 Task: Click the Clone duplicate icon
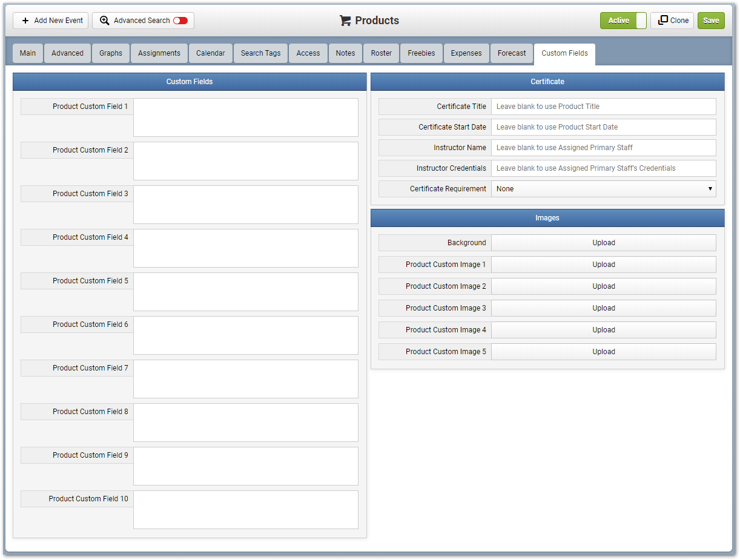(663, 20)
